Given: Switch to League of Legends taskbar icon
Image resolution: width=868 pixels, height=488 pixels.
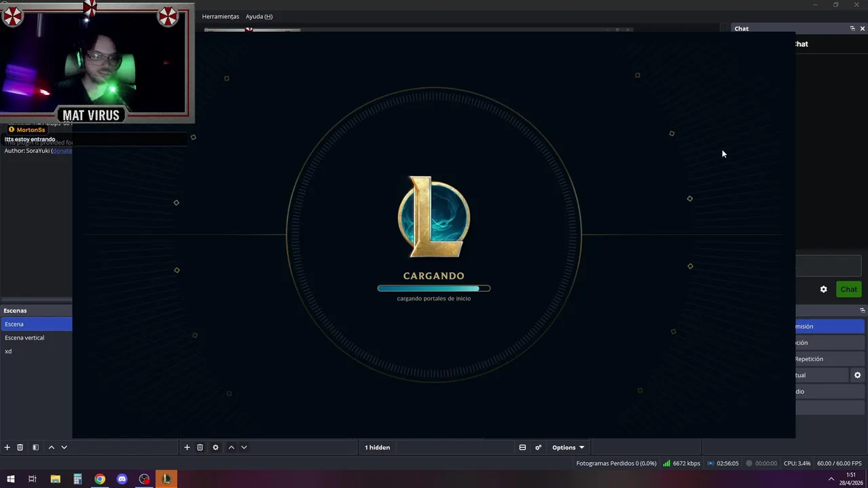Looking at the screenshot, I should pos(166,479).
